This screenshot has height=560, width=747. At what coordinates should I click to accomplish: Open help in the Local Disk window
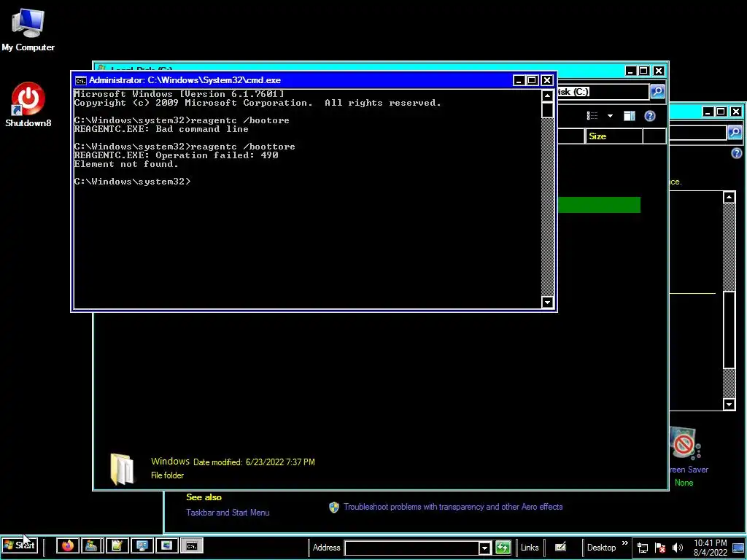650,116
